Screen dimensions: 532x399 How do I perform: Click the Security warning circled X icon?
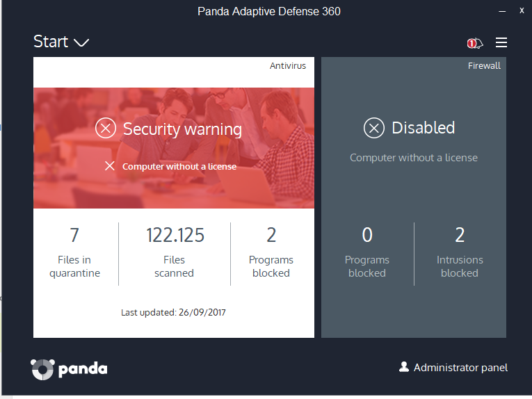click(x=106, y=128)
